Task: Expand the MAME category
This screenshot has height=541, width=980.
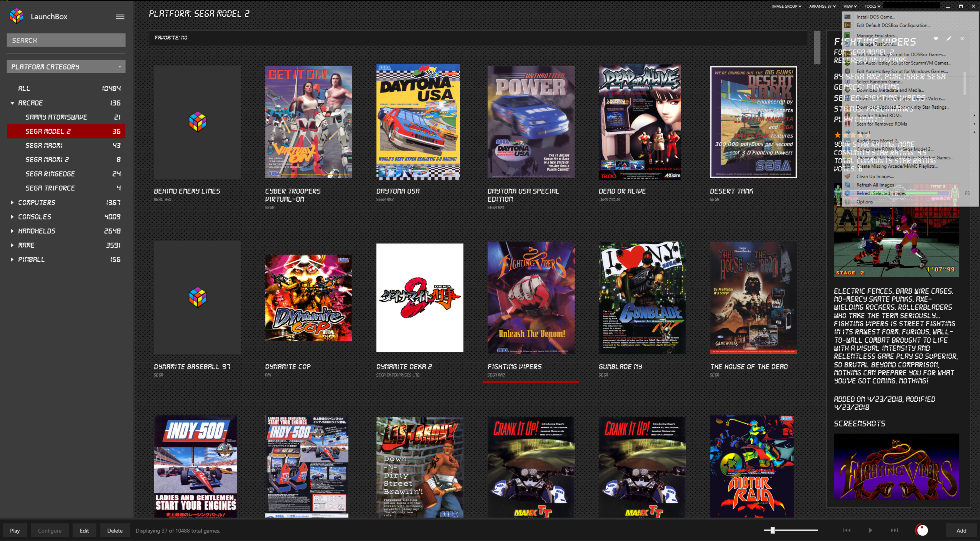Action: tap(12, 245)
